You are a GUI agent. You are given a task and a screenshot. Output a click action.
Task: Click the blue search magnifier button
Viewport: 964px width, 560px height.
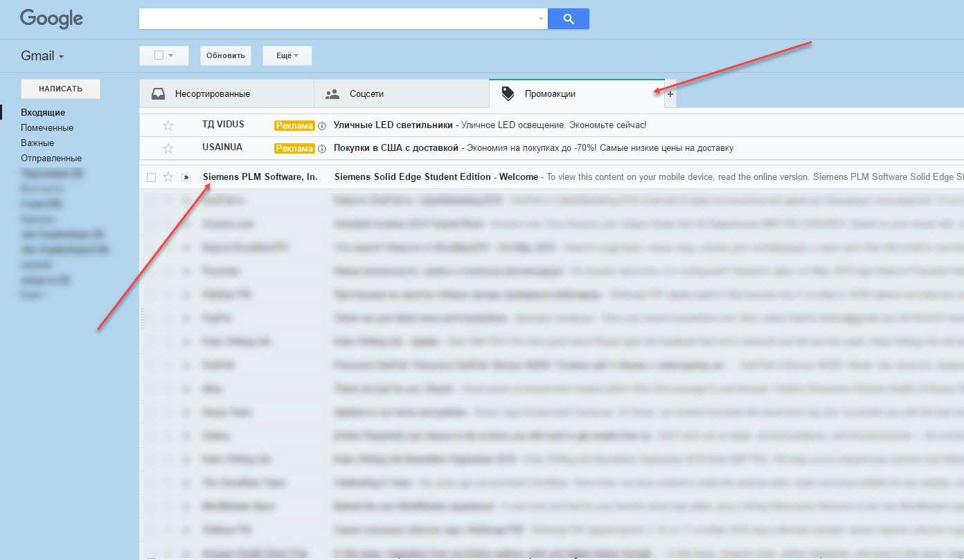pyautogui.click(x=569, y=19)
